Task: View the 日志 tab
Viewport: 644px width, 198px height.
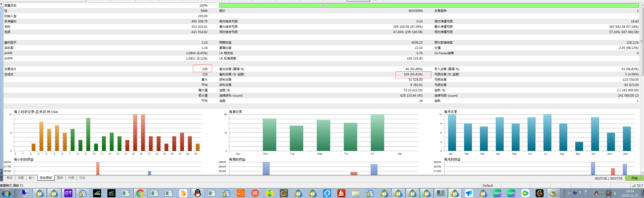Action: click(82, 178)
